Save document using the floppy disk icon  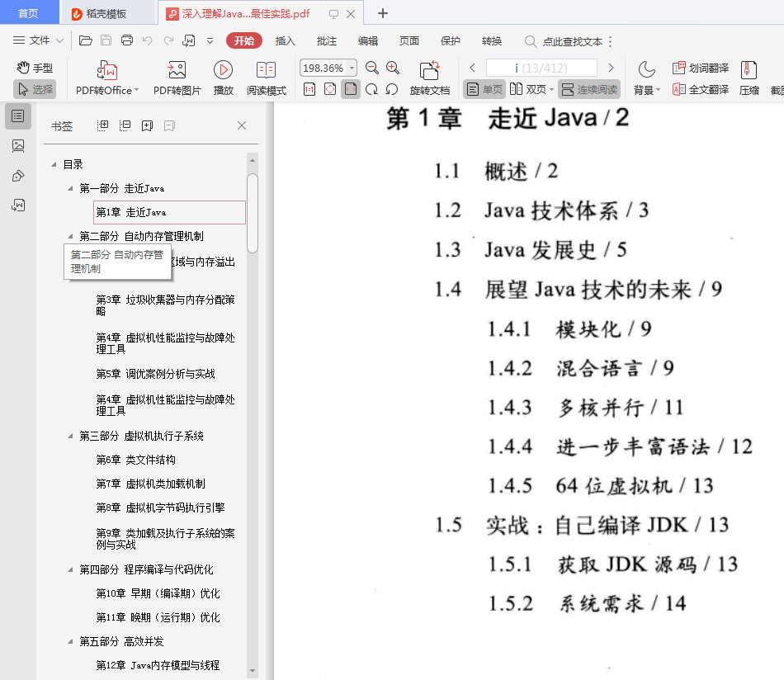(x=106, y=40)
